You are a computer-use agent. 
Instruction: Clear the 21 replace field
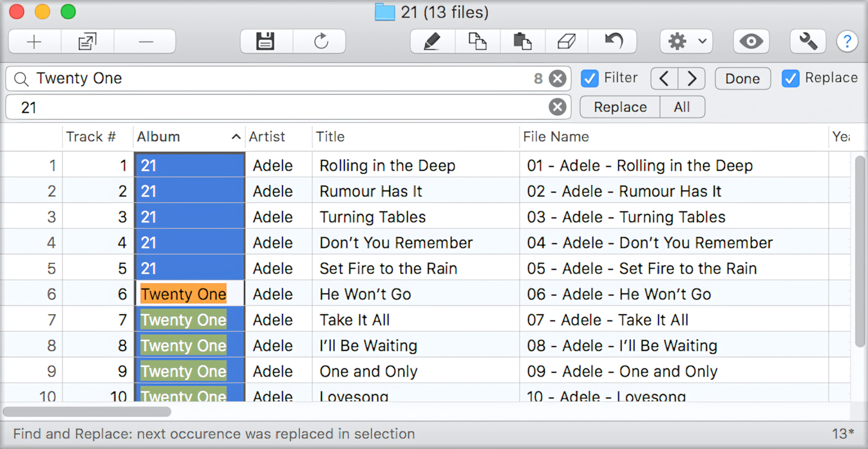pyautogui.click(x=558, y=107)
